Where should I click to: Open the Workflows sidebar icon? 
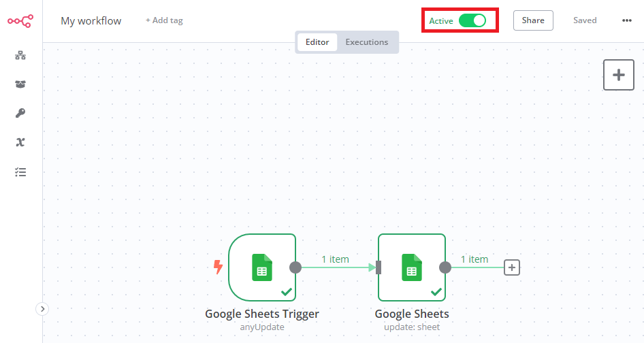pos(20,55)
